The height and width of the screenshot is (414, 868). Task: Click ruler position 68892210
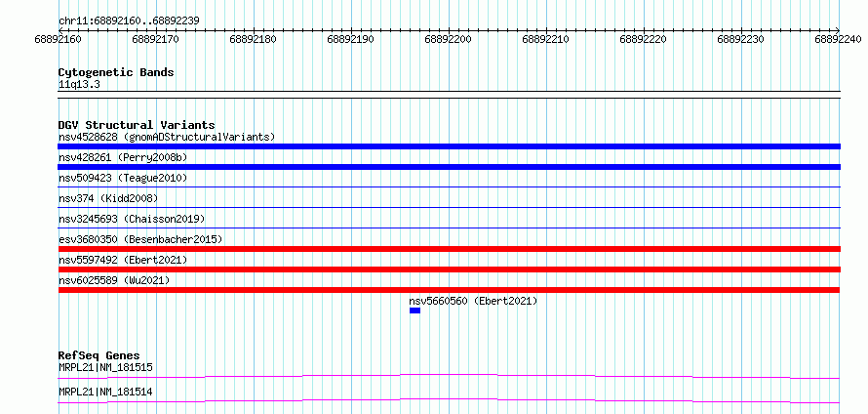click(x=546, y=39)
